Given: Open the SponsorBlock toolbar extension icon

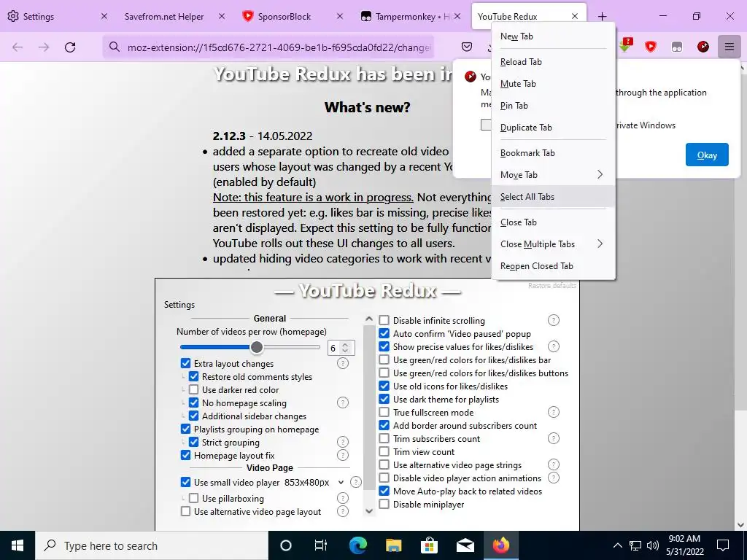Looking at the screenshot, I should pos(651,47).
